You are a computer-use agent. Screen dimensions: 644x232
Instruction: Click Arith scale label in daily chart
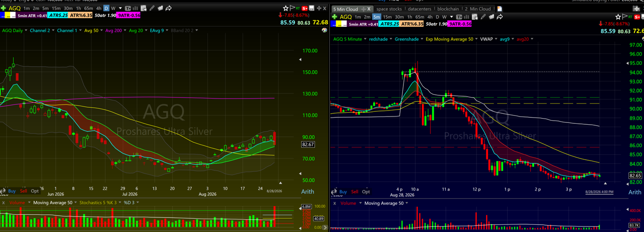tap(307, 191)
